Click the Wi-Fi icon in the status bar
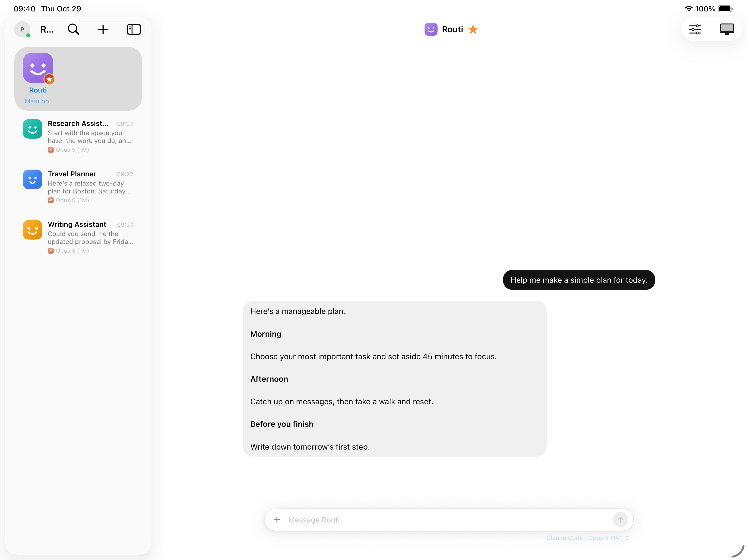 (689, 9)
